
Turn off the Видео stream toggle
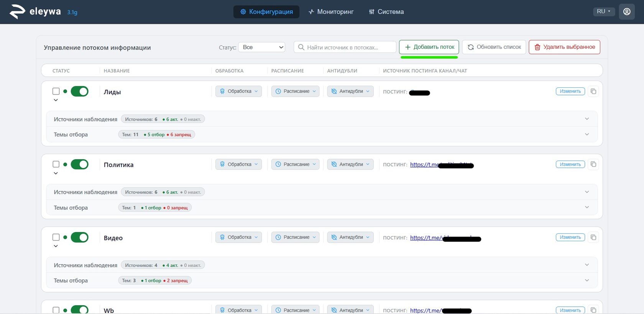pyautogui.click(x=80, y=237)
